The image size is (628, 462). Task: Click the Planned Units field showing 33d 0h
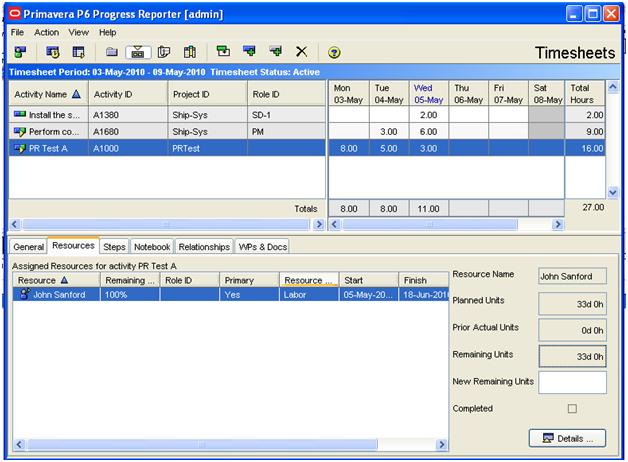(x=572, y=304)
